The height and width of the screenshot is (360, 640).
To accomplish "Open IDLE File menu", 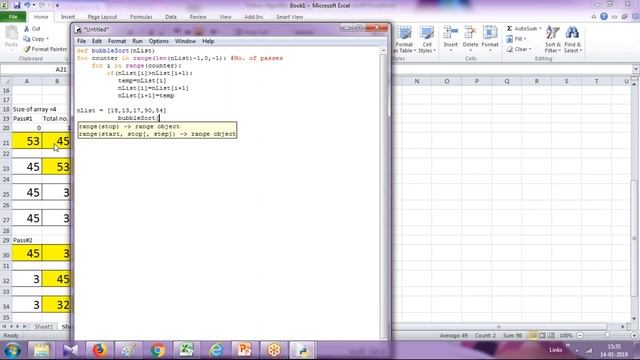I will tap(81, 41).
